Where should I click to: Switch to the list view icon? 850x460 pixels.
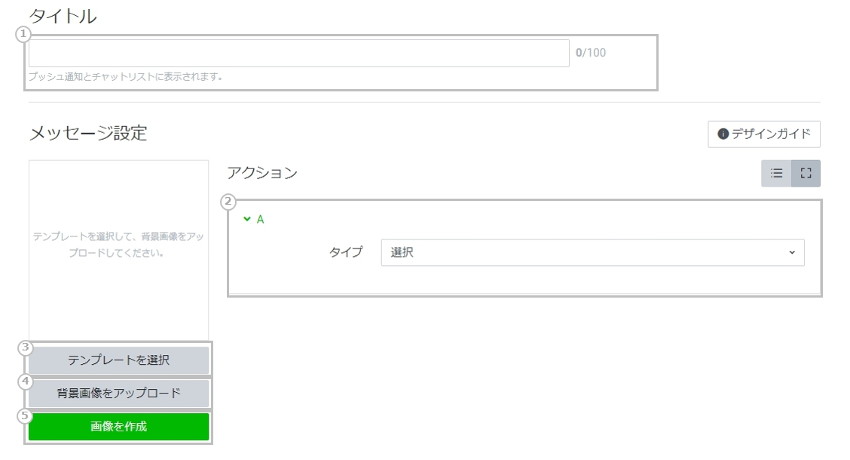(776, 173)
